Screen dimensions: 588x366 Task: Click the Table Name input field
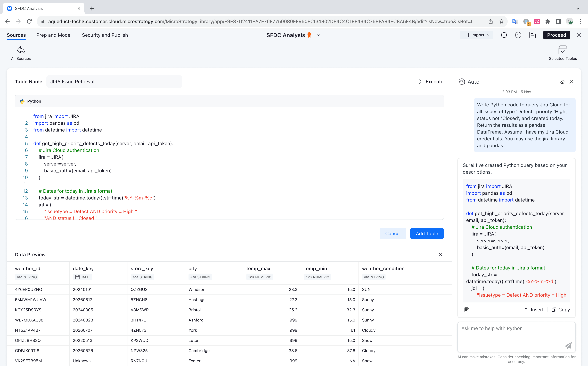114,82
